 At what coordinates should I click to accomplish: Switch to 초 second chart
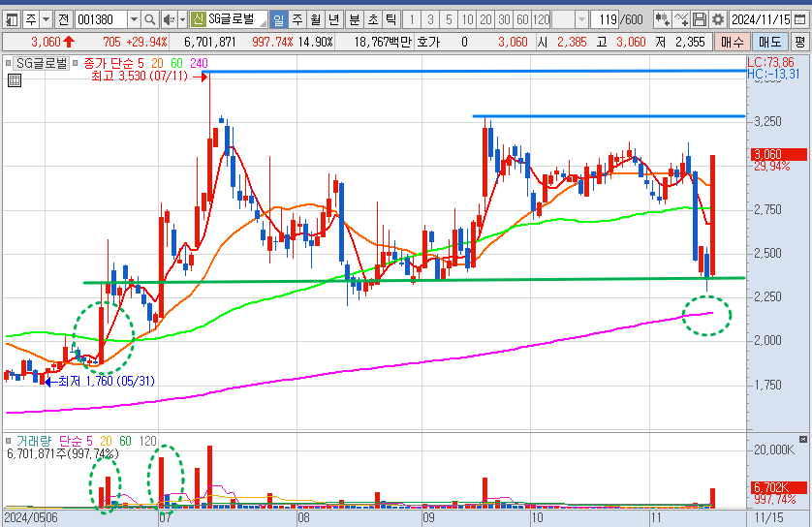(x=373, y=20)
